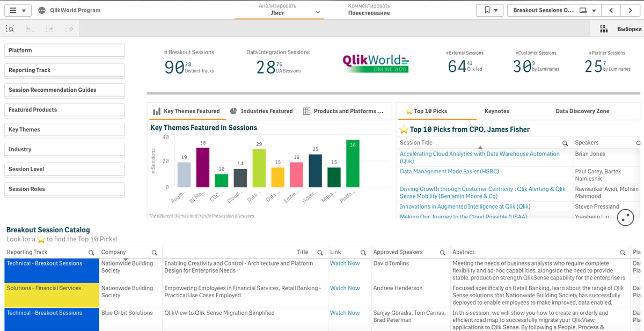Search the Speakers column
Image resolution: width=644 pixels, height=331 pixels.
[x=638, y=143]
